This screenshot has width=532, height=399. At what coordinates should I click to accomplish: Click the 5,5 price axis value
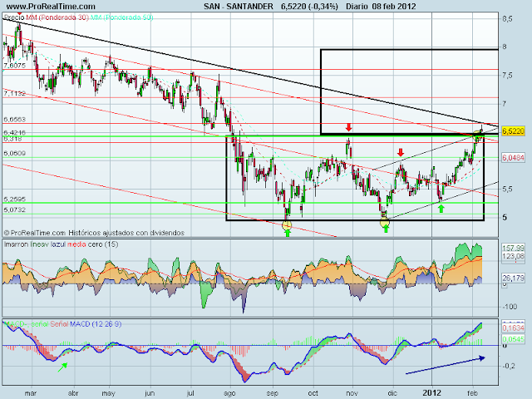point(507,189)
